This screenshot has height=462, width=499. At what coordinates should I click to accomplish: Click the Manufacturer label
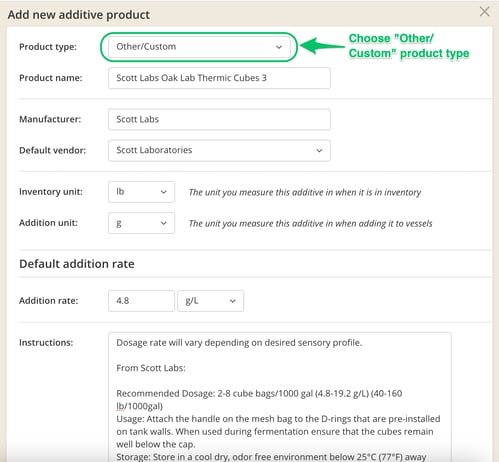point(50,119)
